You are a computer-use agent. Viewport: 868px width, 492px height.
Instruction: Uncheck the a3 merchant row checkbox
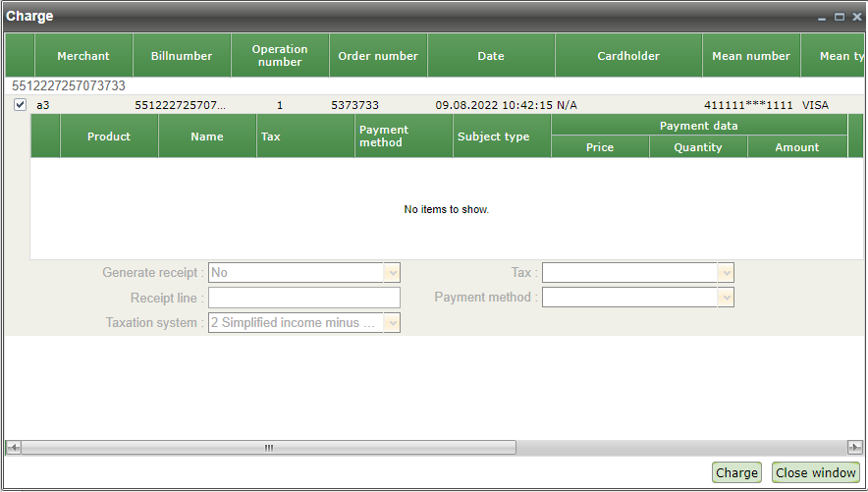pos(20,105)
